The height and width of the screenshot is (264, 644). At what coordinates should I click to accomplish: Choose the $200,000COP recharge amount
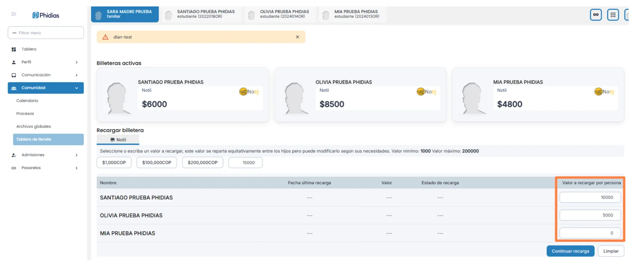(x=202, y=163)
